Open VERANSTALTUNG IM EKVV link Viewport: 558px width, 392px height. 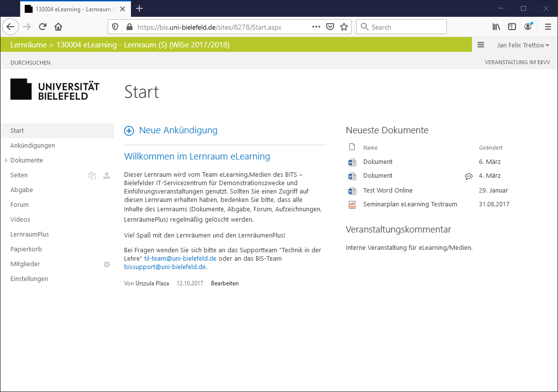[517, 62]
